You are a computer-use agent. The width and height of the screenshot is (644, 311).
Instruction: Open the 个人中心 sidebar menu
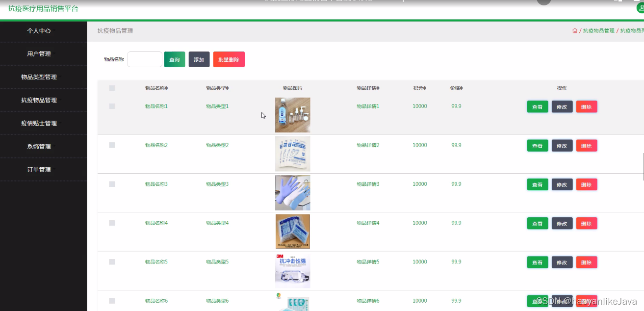(39, 30)
